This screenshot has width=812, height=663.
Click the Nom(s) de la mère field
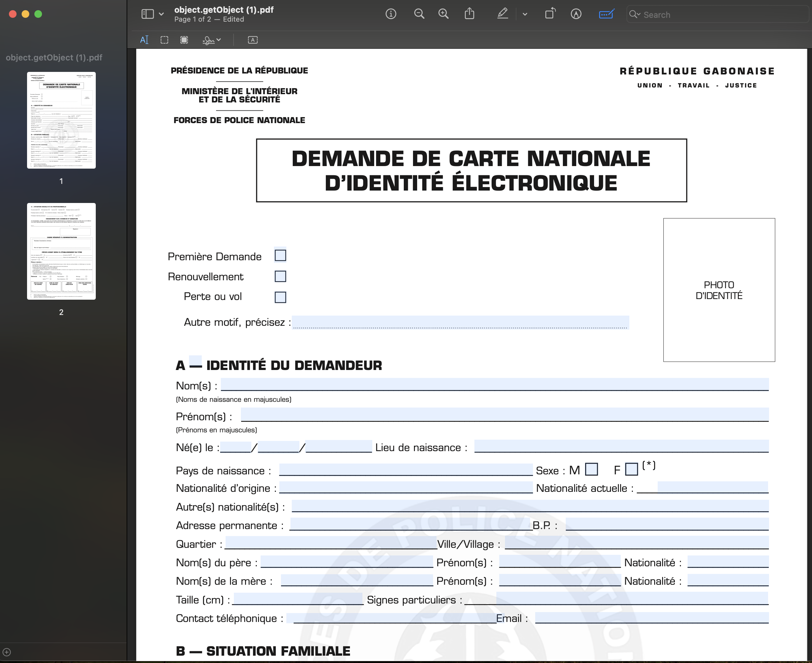pos(357,580)
